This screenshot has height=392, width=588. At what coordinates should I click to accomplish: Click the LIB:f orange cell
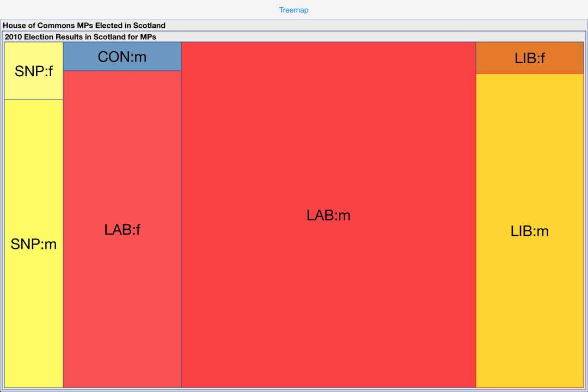(x=530, y=58)
